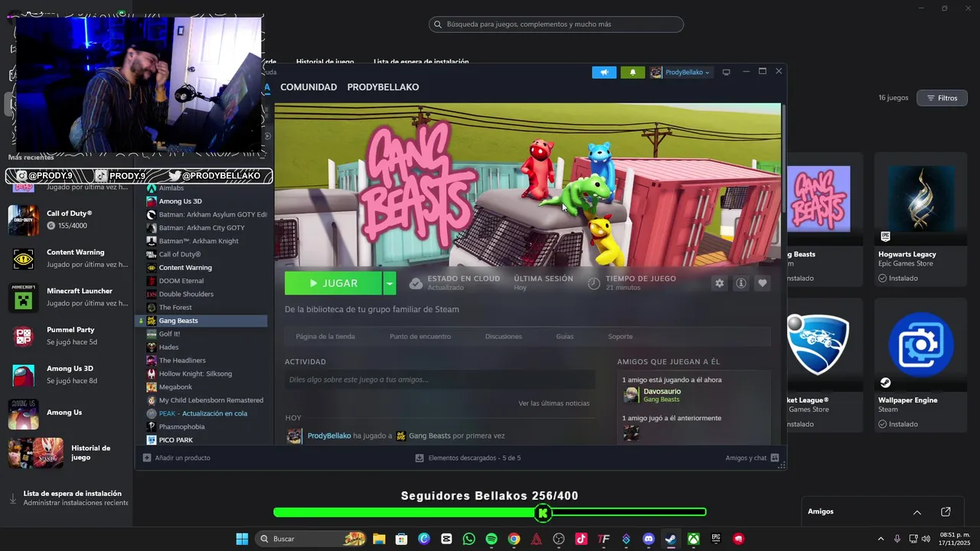Image resolution: width=980 pixels, height=551 pixels.
Task: Open the Página de la tienda tab
Action: [325, 337]
